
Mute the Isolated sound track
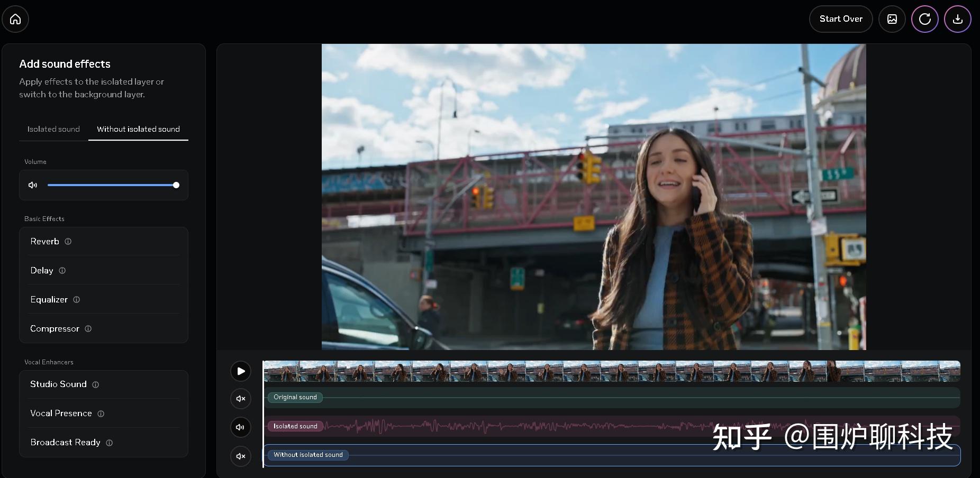(x=241, y=427)
